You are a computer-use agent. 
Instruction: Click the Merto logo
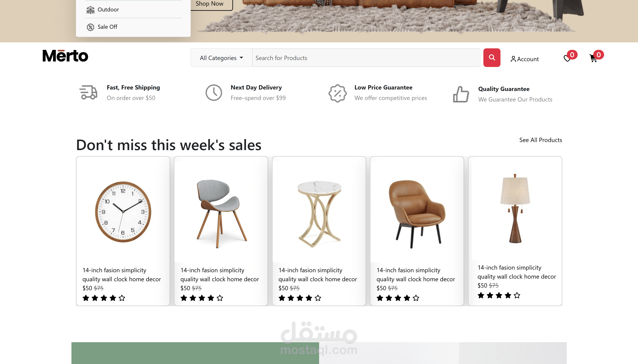click(x=65, y=56)
